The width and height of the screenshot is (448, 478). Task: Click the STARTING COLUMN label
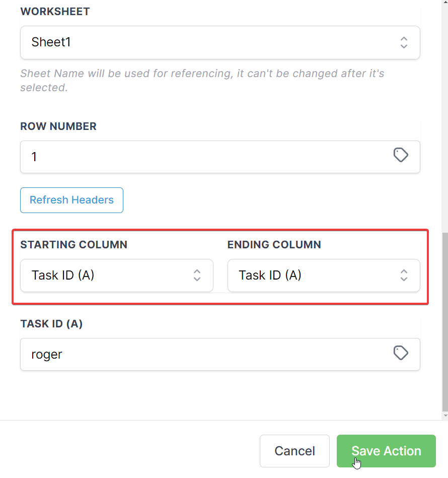pyautogui.click(x=73, y=245)
